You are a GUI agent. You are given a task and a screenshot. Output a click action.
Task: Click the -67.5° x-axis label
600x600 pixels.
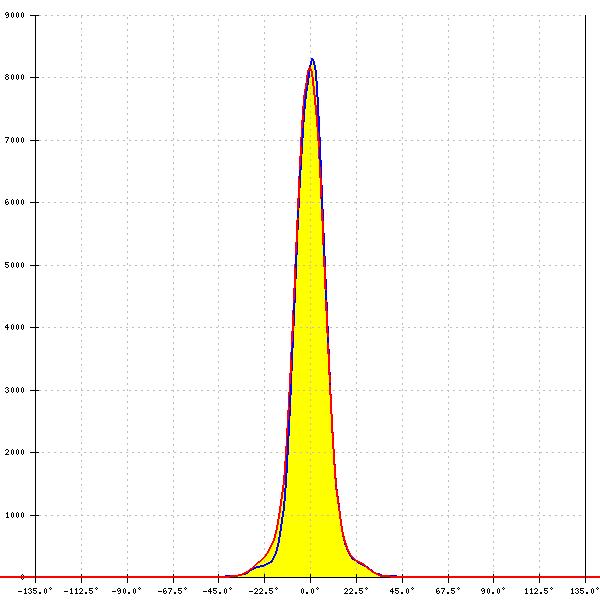coord(173,591)
